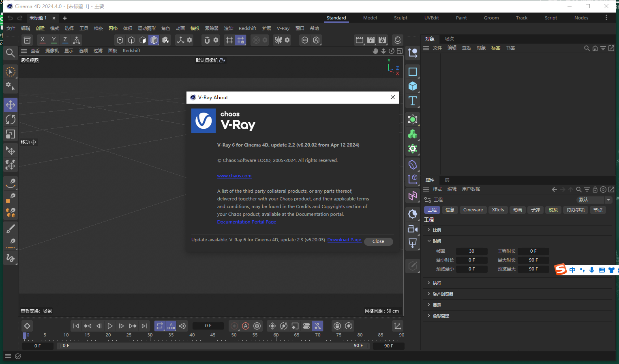619x364 pixels.
Task: Click the viewport search magnifier icon
Action: coord(11,53)
